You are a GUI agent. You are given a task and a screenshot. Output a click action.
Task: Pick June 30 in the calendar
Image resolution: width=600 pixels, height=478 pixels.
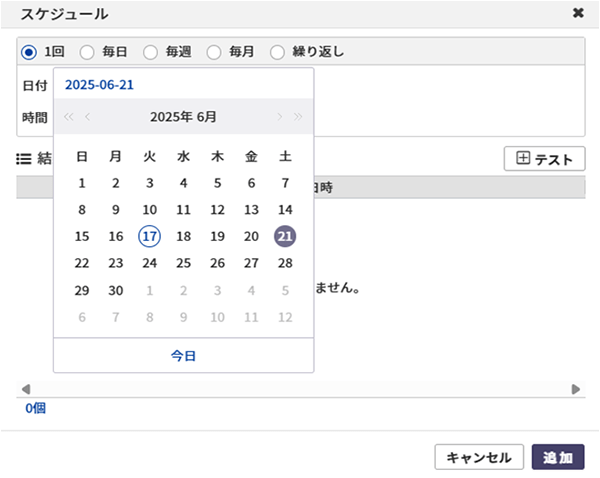116,290
